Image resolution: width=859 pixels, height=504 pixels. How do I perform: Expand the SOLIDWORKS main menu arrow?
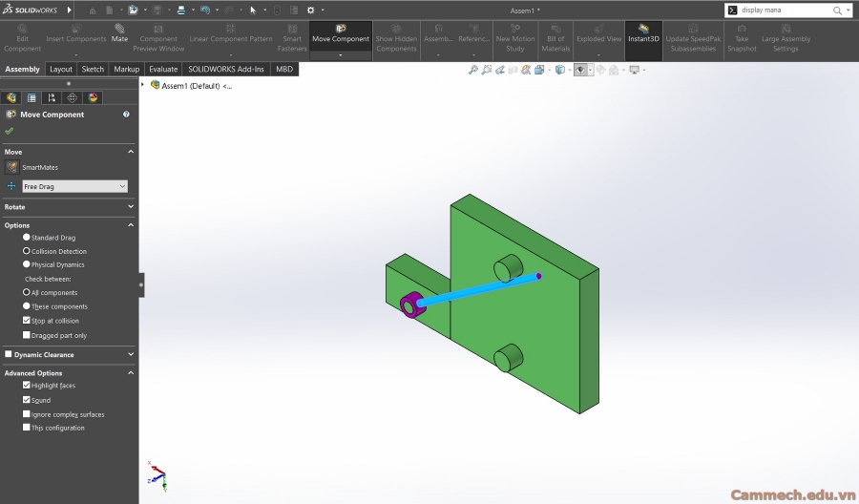(70, 10)
